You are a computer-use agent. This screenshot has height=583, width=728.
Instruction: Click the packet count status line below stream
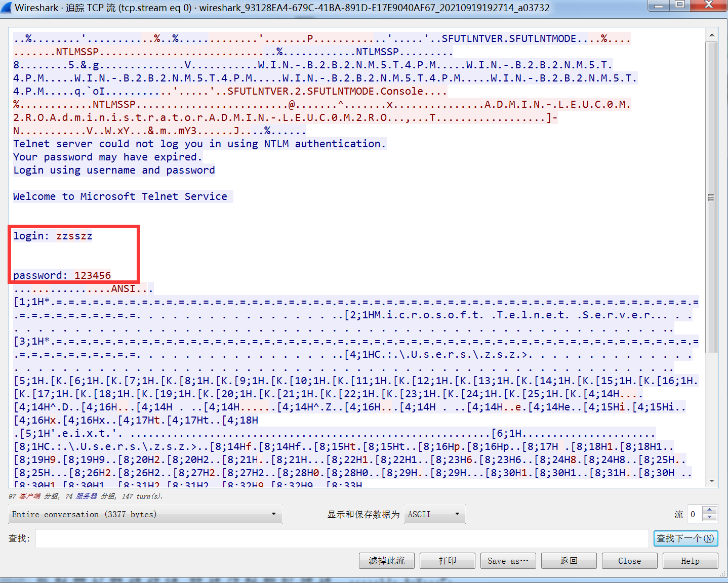coord(86,496)
